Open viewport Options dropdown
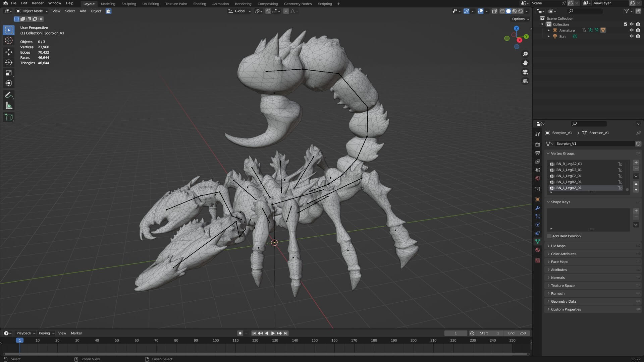This screenshot has width=644, height=362. point(521,19)
